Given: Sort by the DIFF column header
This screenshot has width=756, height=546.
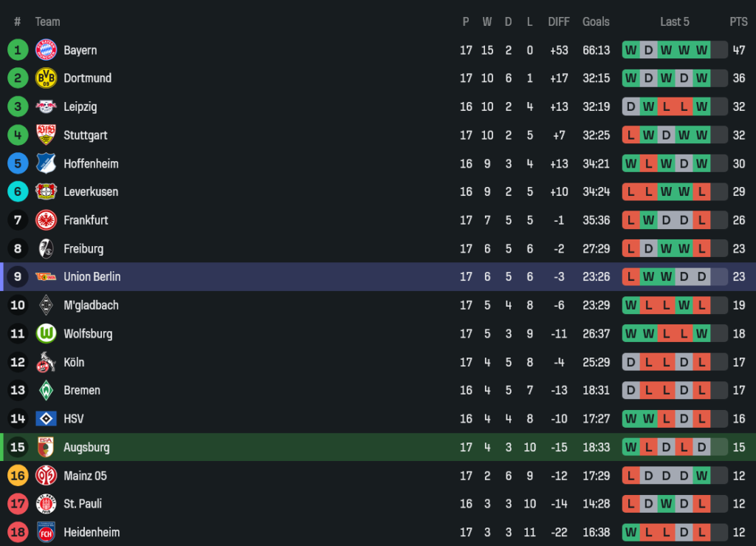Looking at the screenshot, I should (x=559, y=22).
